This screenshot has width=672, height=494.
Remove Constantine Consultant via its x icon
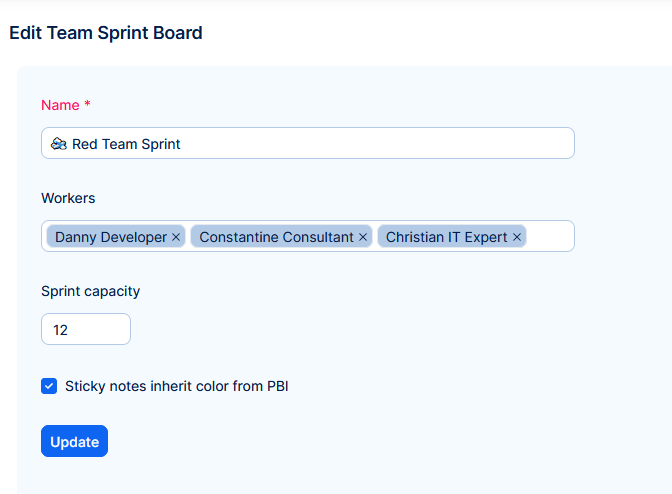(363, 237)
